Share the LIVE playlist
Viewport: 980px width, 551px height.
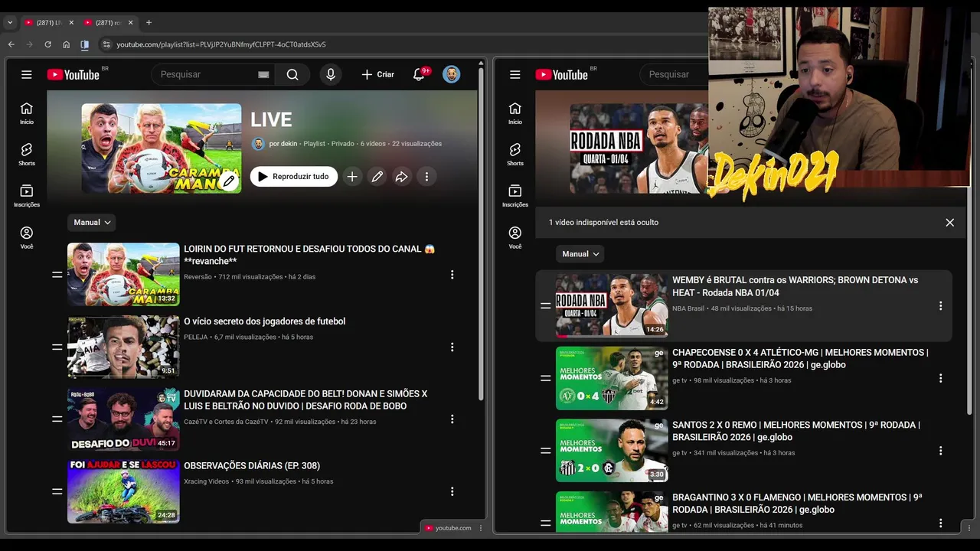(x=402, y=177)
